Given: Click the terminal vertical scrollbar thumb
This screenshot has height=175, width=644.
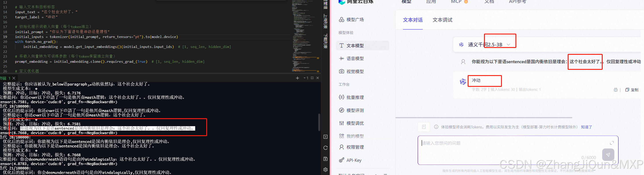Looking at the screenshot, I should 319,122.
